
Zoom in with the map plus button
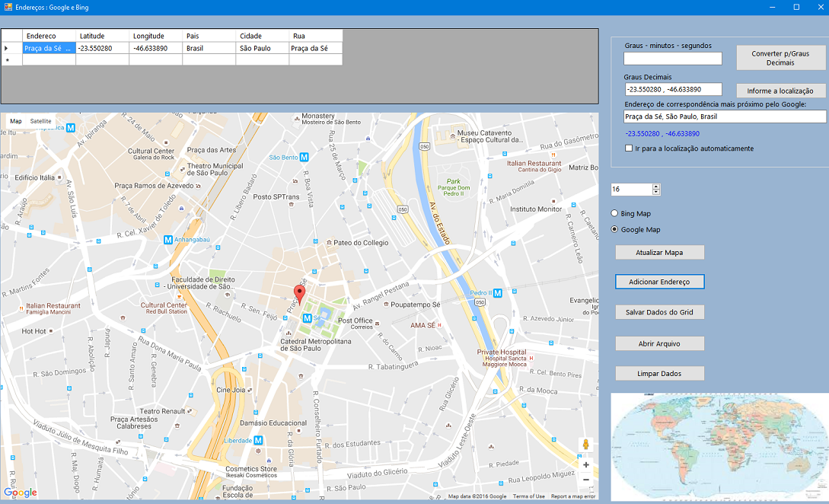click(586, 465)
